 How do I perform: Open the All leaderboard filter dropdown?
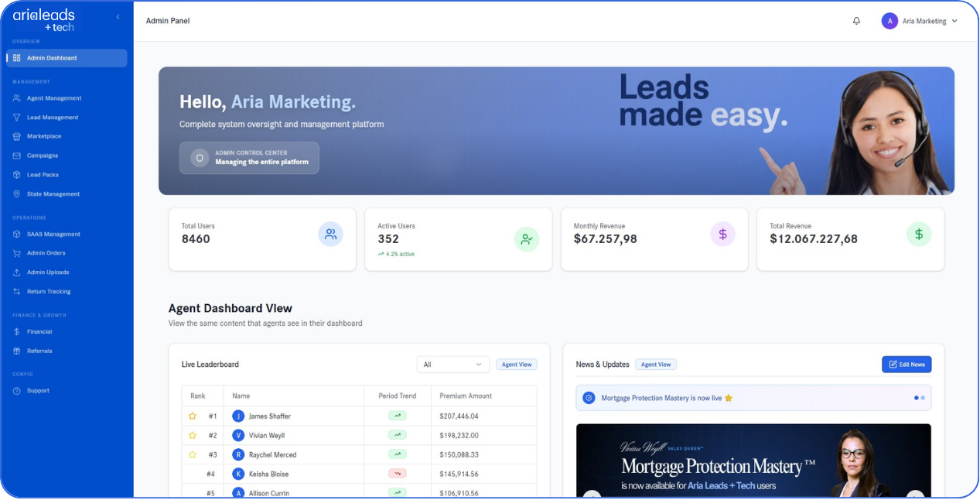tap(452, 365)
